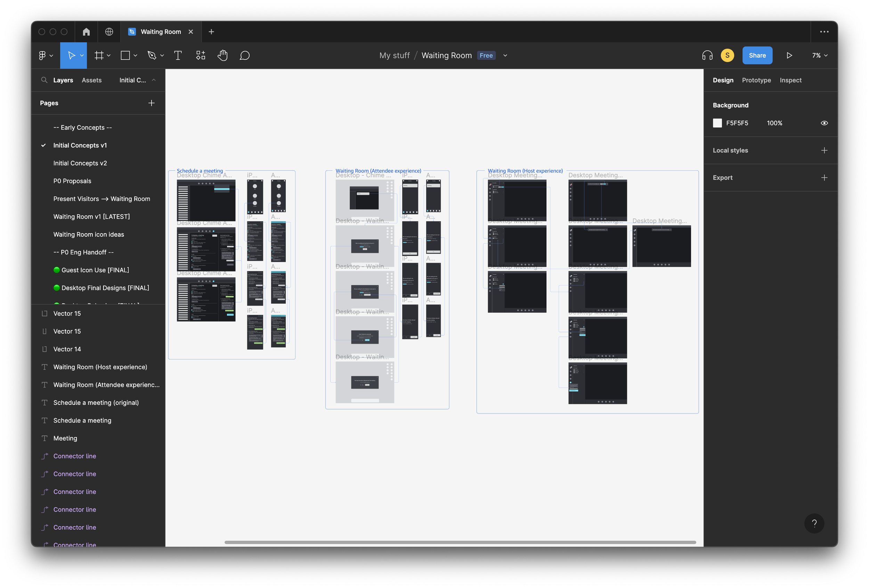Open file name options chevron
The width and height of the screenshot is (869, 588).
[x=505, y=55]
